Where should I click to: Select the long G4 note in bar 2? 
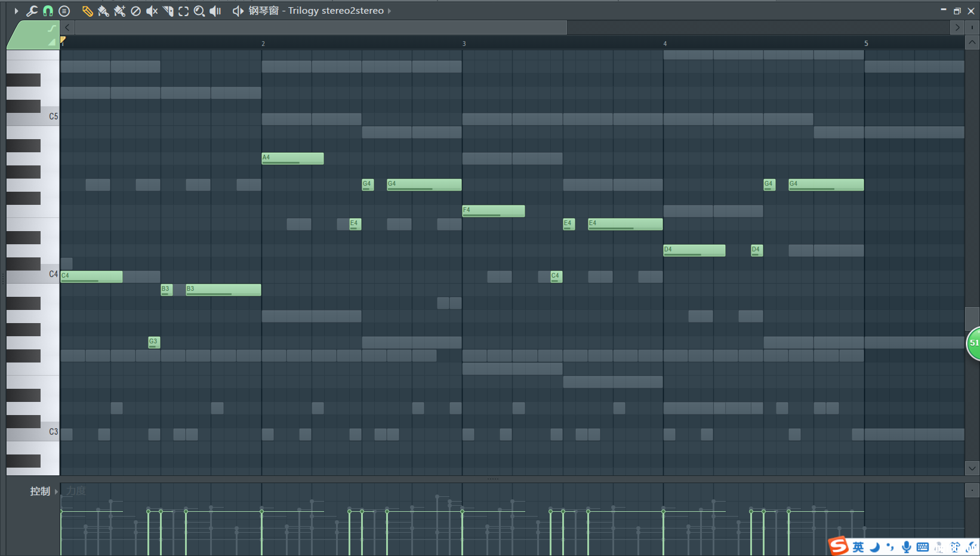click(x=424, y=185)
